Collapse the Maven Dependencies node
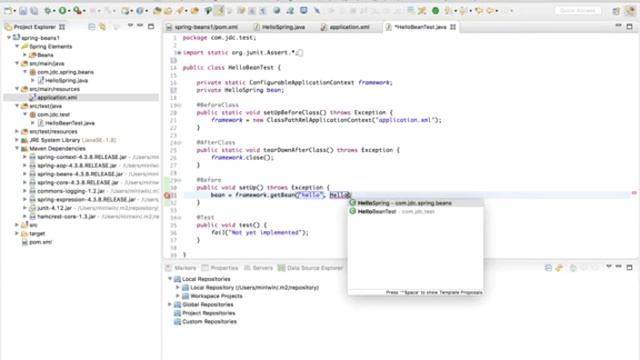This screenshot has height=360, width=640. tap(17, 149)
